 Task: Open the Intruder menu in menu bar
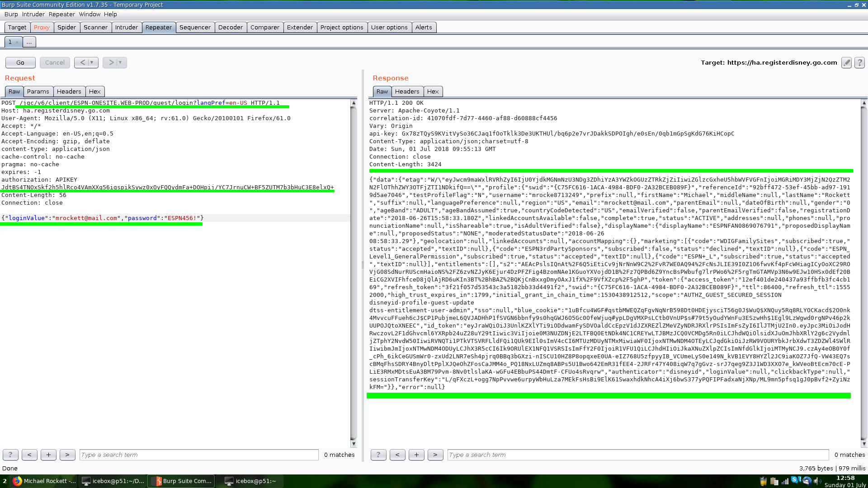point(33,14)
